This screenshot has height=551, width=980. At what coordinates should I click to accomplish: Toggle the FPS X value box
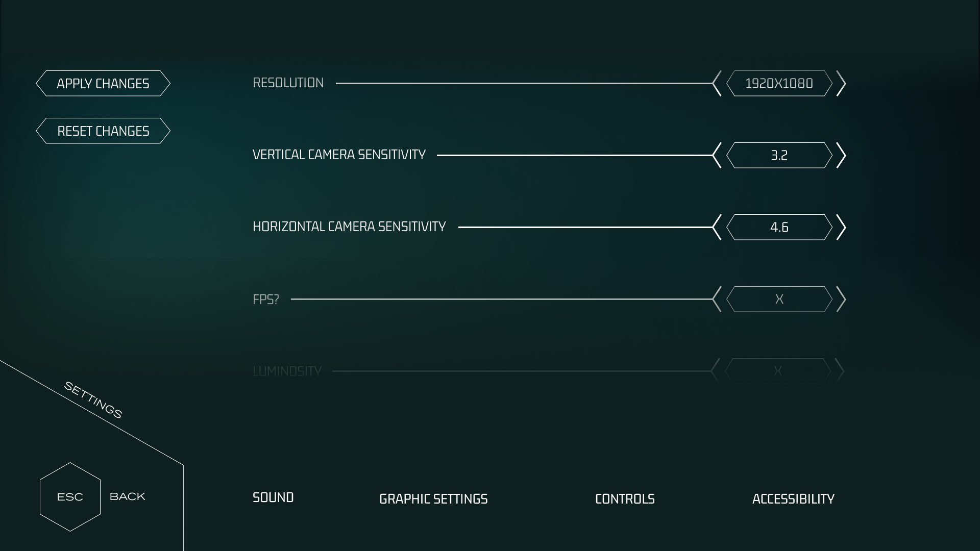coord(779,299)
